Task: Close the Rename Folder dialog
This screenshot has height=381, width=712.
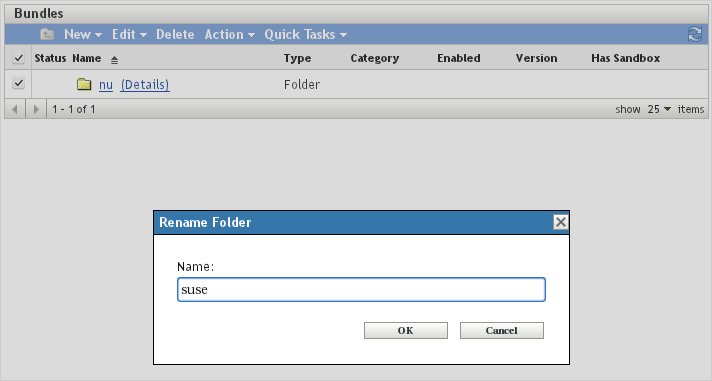Action: point(561,222)
